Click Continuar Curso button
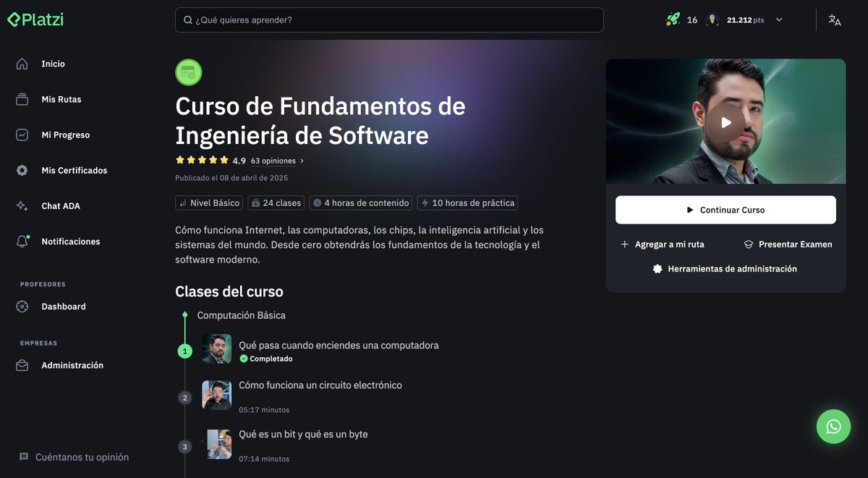 click(x=726, y=210)
